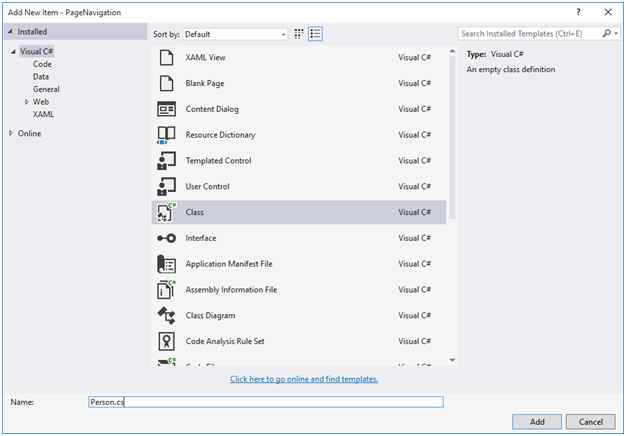The width and height of the screenshot is (626, 436).
Task: Select the Data category
Action: tap(41, 77)
